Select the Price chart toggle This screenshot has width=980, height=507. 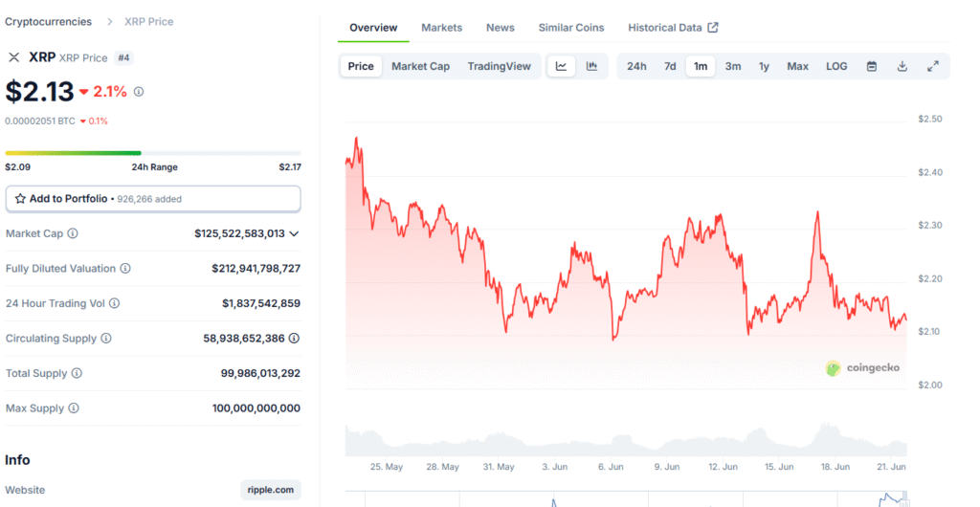tap(361, 66)
